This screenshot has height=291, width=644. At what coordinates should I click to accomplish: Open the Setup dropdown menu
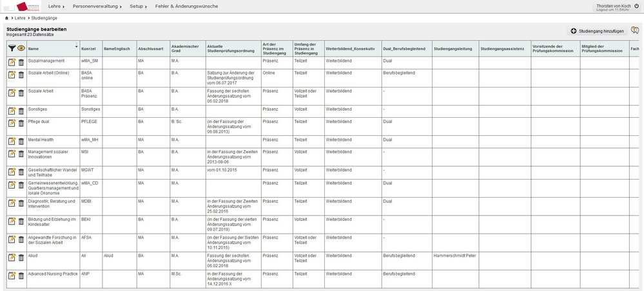click(x=139, y=6)
